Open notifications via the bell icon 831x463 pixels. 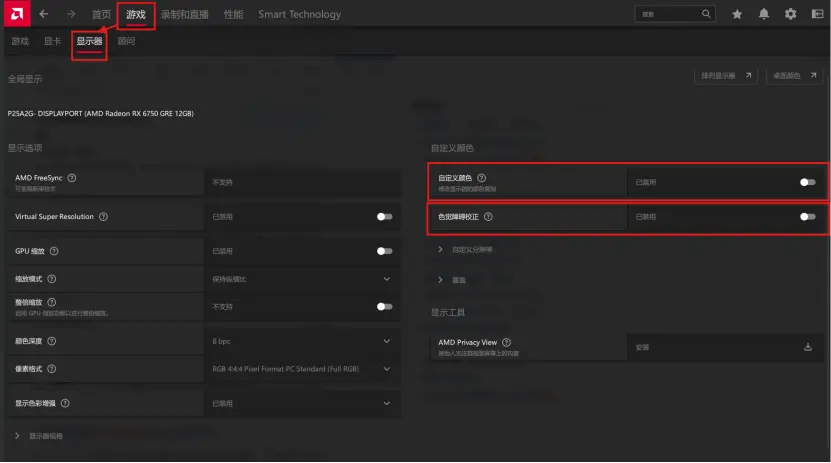click(764, 14)
